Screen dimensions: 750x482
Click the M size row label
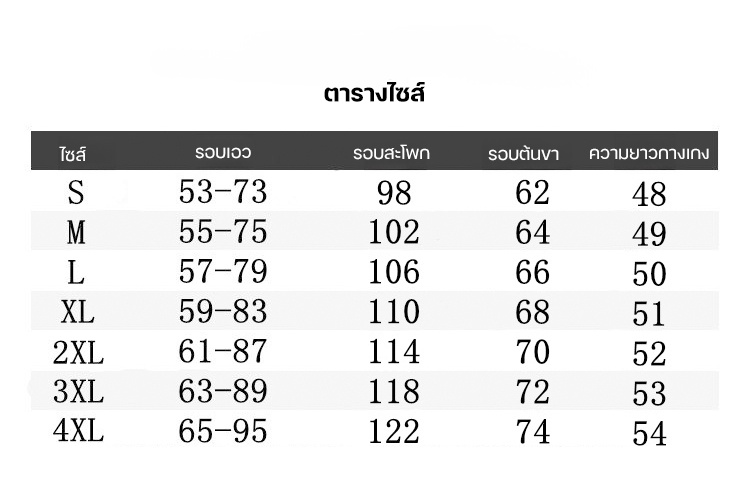(77, 232)
